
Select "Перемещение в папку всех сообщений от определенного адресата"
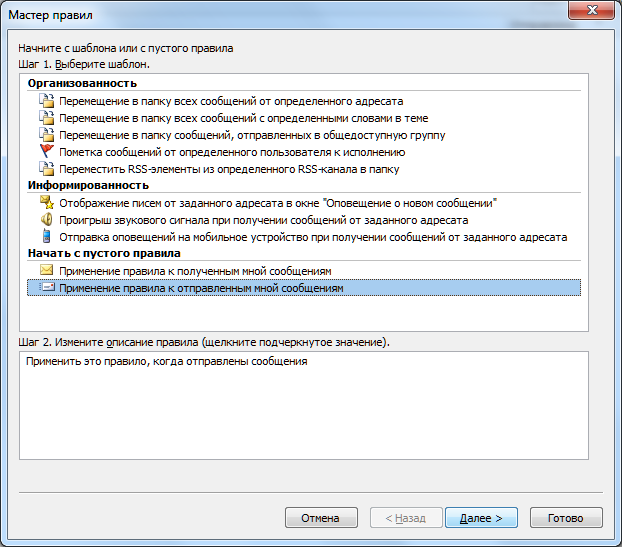pos(231,101)
